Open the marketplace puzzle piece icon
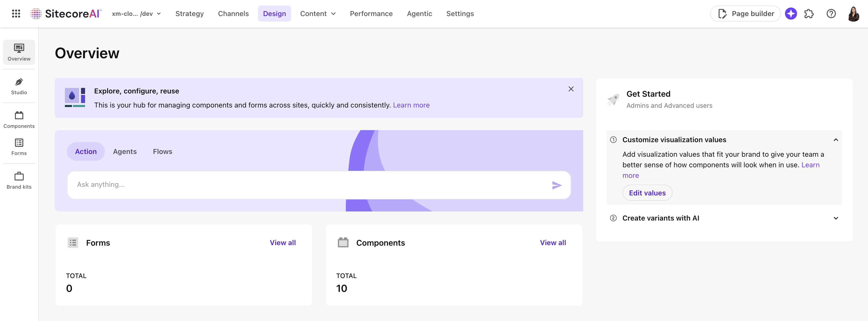Image resolution: width=868 pixels, height=321 pixels. tap(809, 14)
